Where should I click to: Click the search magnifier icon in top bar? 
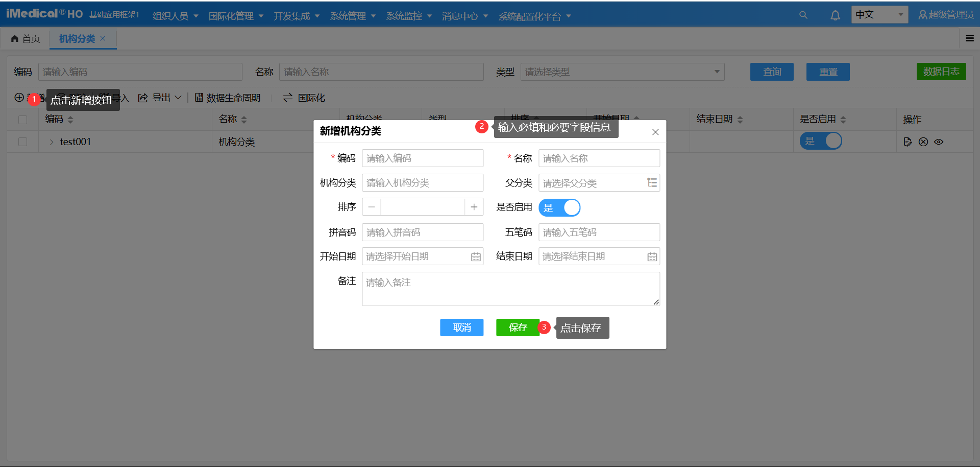[x=803, y=15]
